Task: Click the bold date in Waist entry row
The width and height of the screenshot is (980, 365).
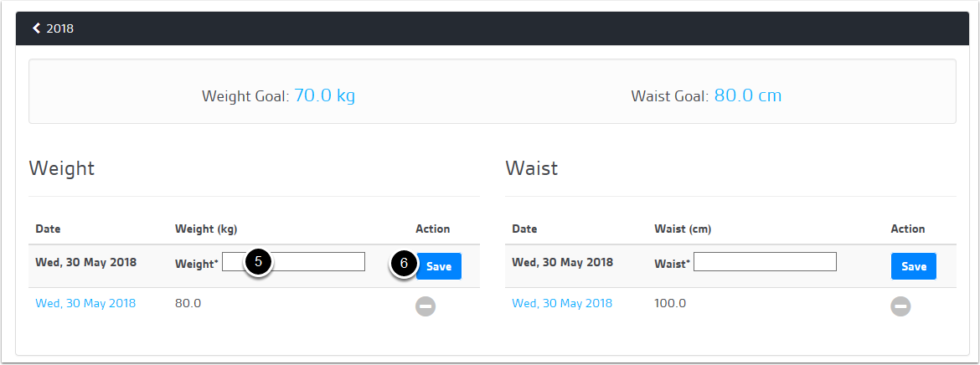Action: tap(563, 262)
